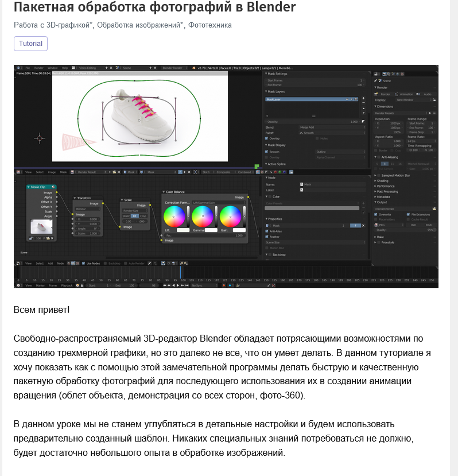The width and height of the screenshot is (458, 476).
Task: Click the Tutorial tag button
Action: coord(30,44)
